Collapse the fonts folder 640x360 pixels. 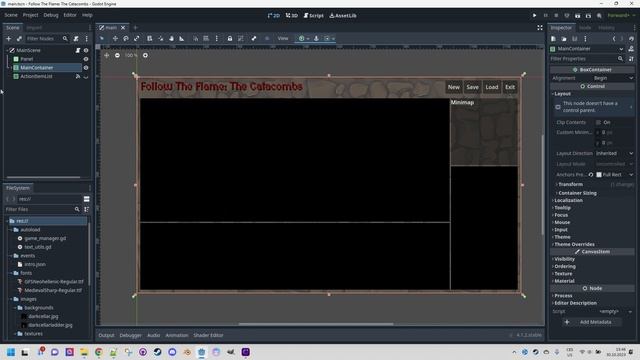tap(11, 273)
